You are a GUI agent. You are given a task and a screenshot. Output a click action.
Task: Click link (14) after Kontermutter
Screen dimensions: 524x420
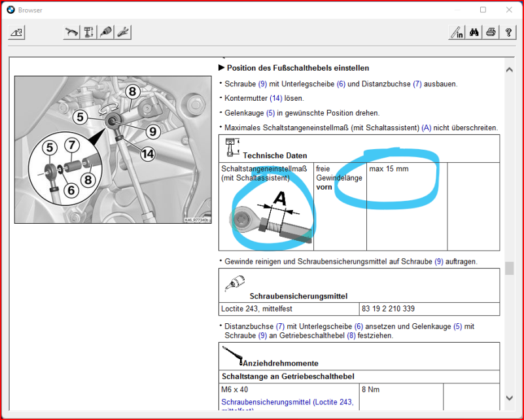276,98
